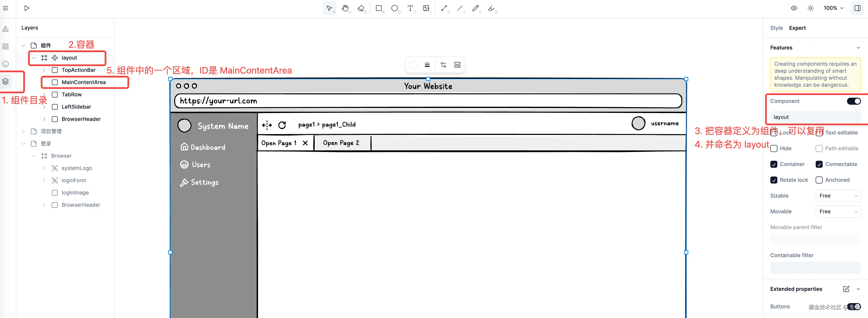Click the Open Page 2 tab in mockup

pos(341,143)
